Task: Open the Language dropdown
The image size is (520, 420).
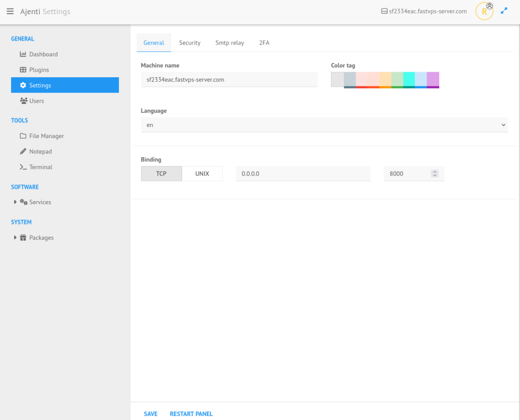Action: pos(324,125)
